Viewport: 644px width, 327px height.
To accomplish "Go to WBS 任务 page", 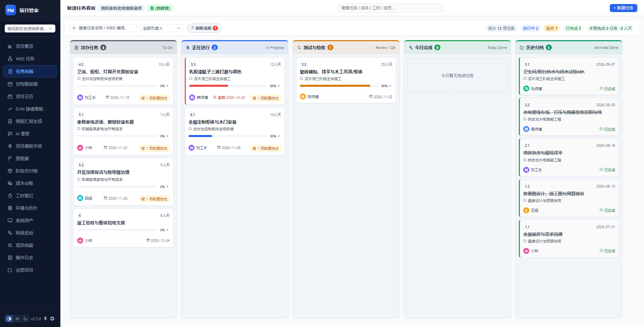I will point(30,59).
